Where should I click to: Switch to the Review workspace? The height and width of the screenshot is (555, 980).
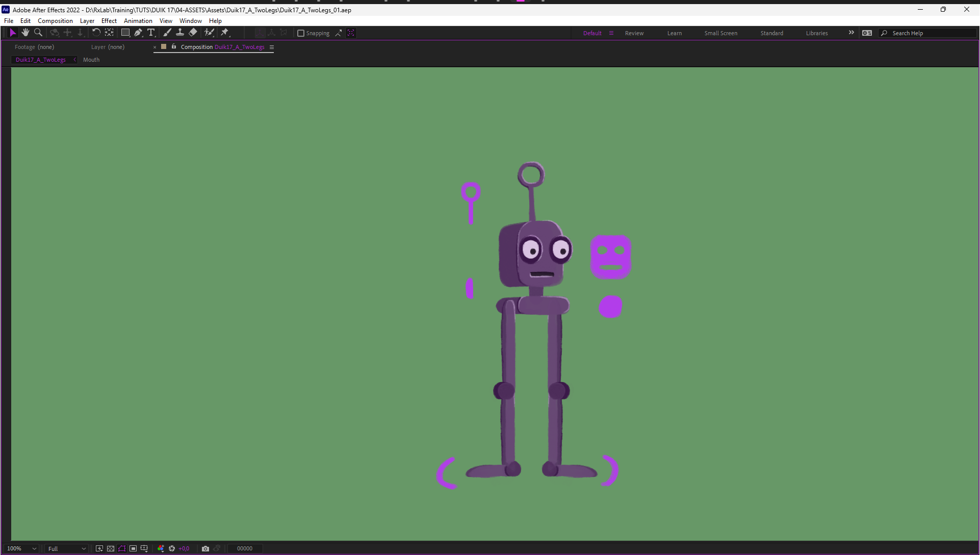(x=634, y=33)
